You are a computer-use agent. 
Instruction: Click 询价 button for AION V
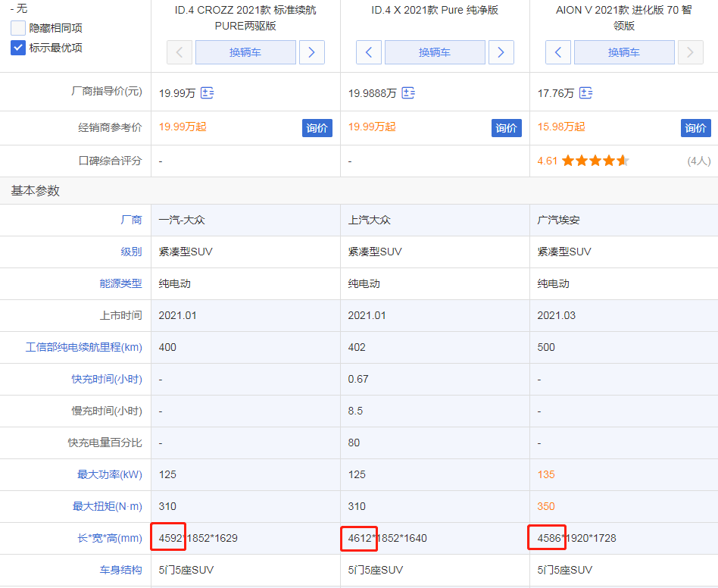(695, 128)
